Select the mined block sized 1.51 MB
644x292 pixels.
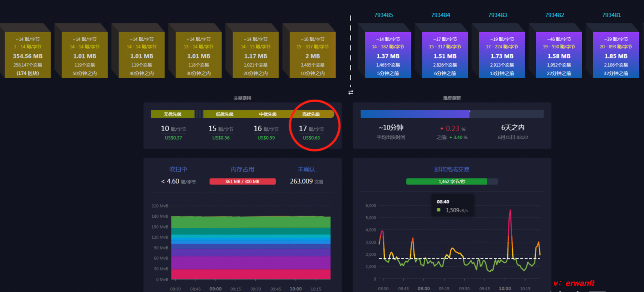click(445, 55)
